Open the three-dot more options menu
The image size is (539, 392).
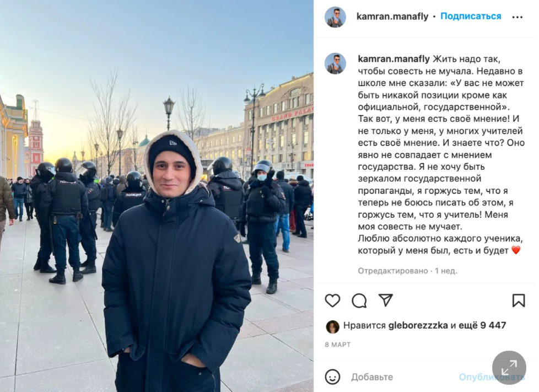point(517,17)
